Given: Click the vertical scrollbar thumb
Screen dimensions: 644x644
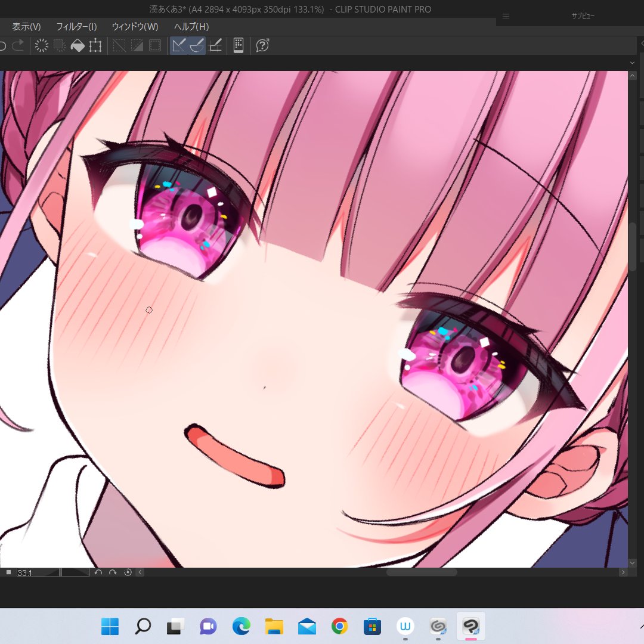Looking at the screenshot, I should (x=633, y=246).
